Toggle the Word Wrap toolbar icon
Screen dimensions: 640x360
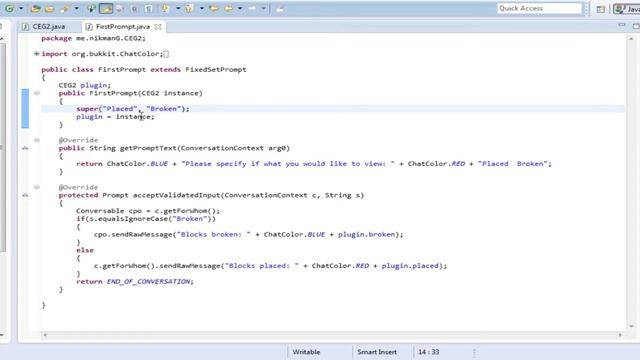[134, 9]
